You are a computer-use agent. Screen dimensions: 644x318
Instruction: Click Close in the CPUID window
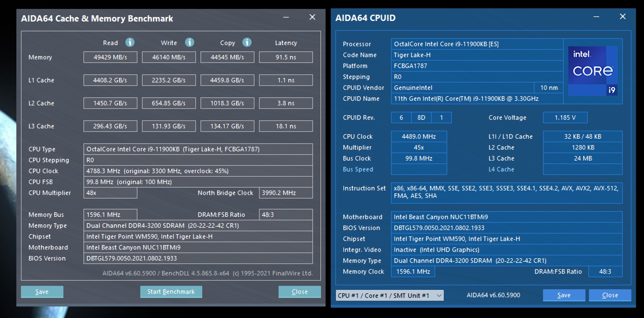610,295
